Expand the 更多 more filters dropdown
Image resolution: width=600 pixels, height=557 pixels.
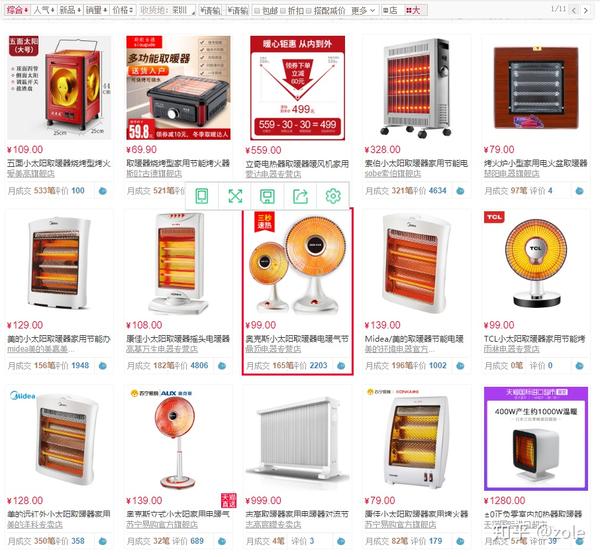(364, 10)
